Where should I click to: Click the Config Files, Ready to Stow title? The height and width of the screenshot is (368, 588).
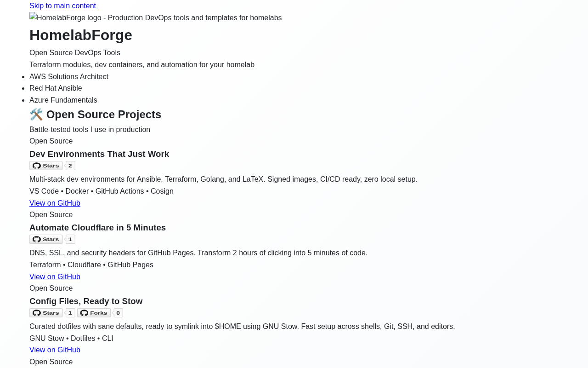[x=86, y=301]
